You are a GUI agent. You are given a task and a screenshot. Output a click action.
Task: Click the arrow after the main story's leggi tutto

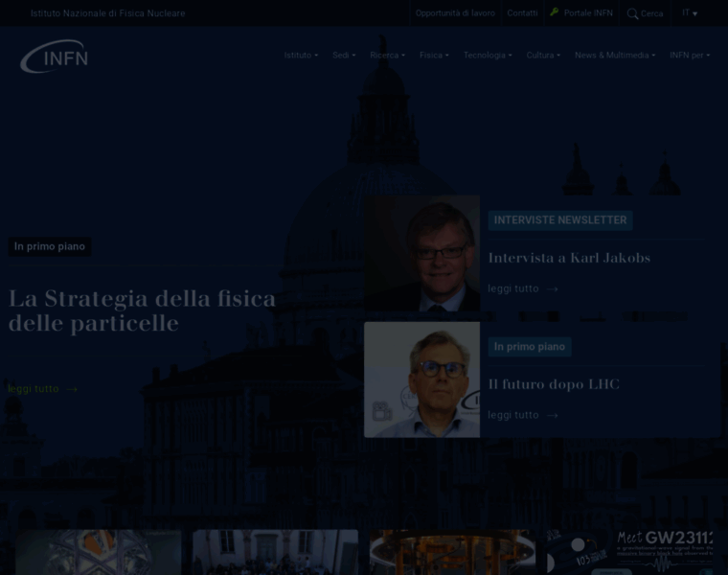pos(72,389)
